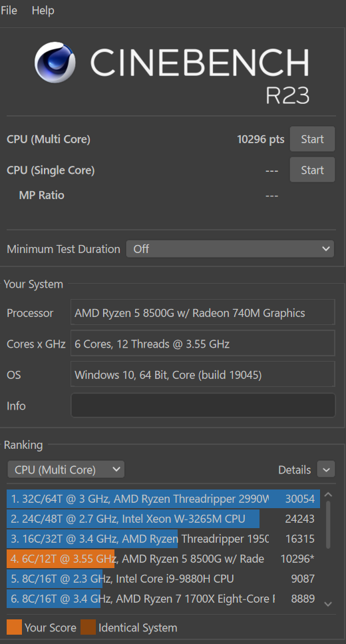Click the empty Info input field

(203, 406)
